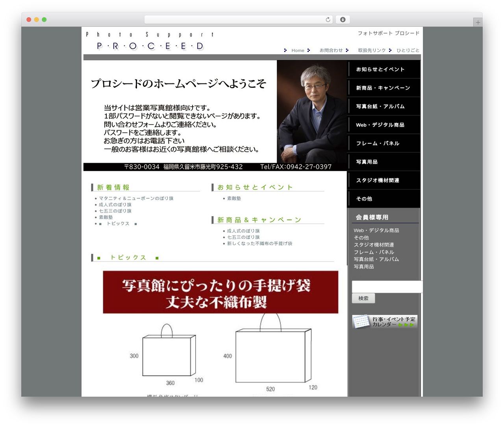Open 素敵塾 link under 新着情報

(106, 217)
